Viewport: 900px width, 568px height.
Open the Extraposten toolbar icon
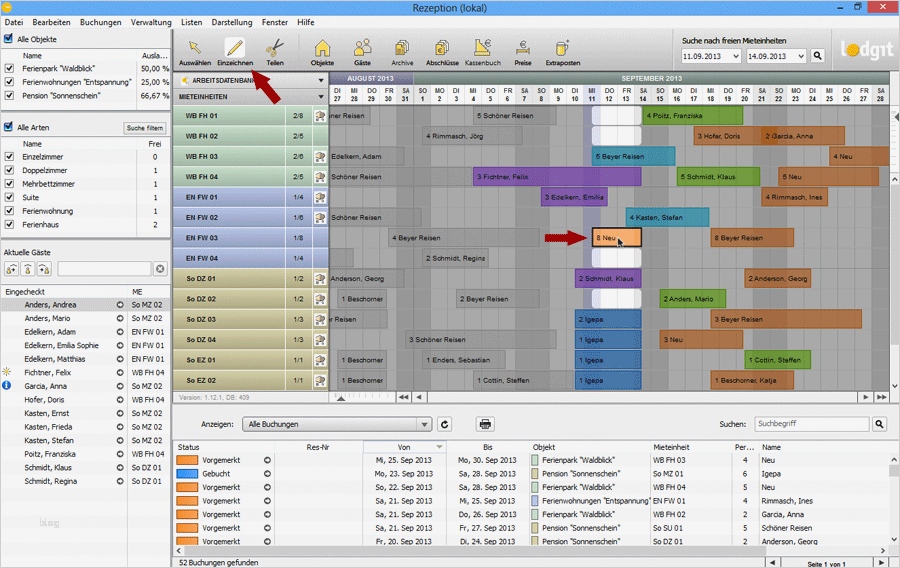coord(562,52)
